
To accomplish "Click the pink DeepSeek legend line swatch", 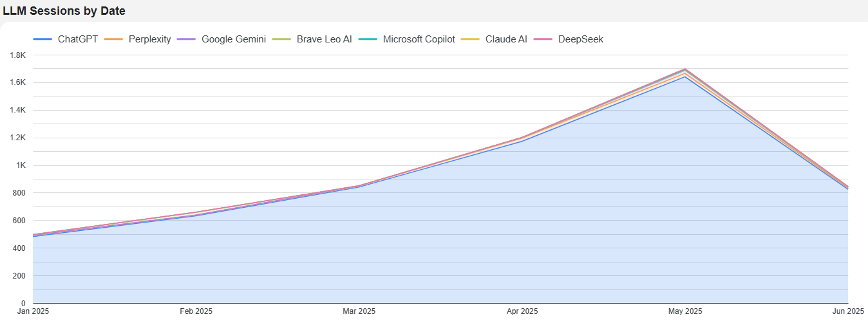I will pyautogui.click(x=542, y=39).
